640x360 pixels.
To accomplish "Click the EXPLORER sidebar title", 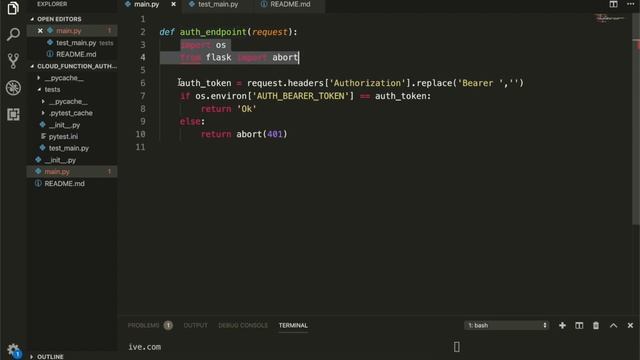I will pos(52,4).
